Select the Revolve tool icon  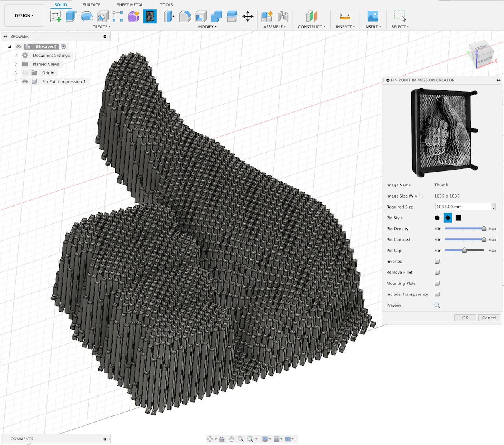(87, 17)
